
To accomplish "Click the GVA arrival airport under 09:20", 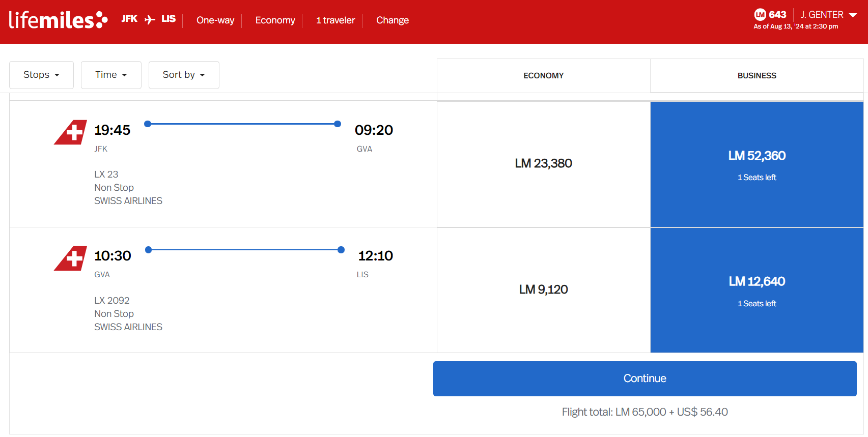I will [x=364, y=149].
